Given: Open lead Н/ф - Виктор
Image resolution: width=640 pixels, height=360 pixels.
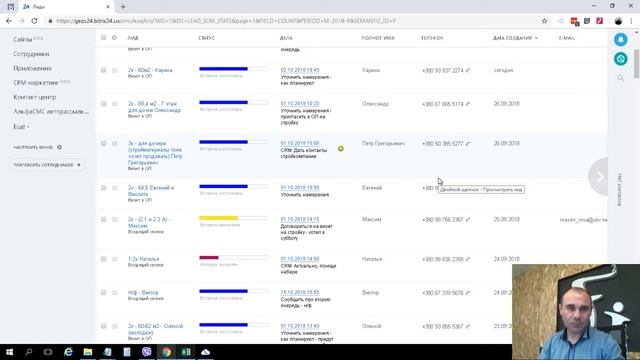Looking at the screenshot, I should [143, 293].
